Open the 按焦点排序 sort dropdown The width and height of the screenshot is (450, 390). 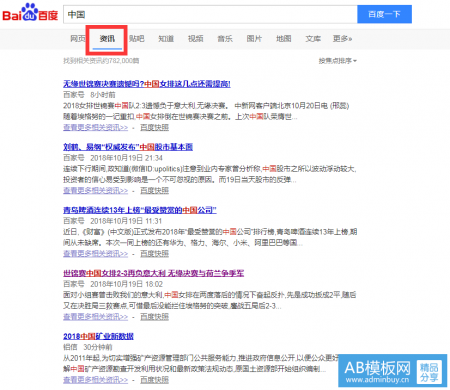pos(337,61)
